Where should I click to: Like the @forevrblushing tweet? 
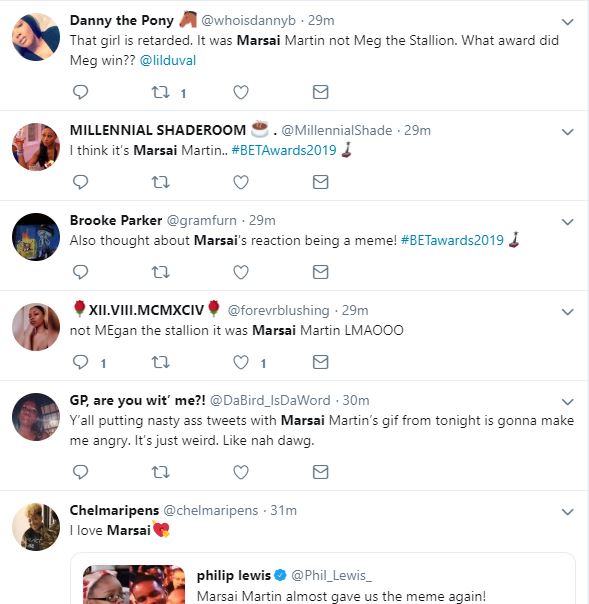[x=241, y=362]
